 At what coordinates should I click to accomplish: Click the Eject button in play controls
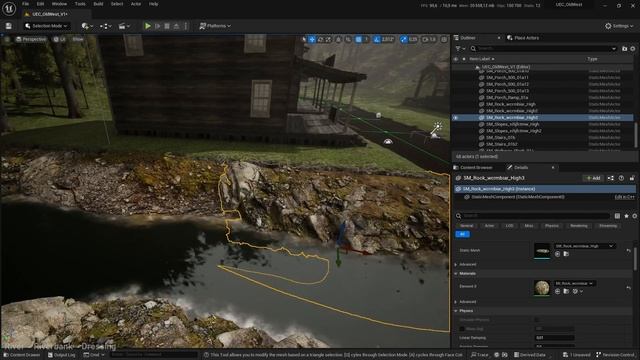pos(176,26)
